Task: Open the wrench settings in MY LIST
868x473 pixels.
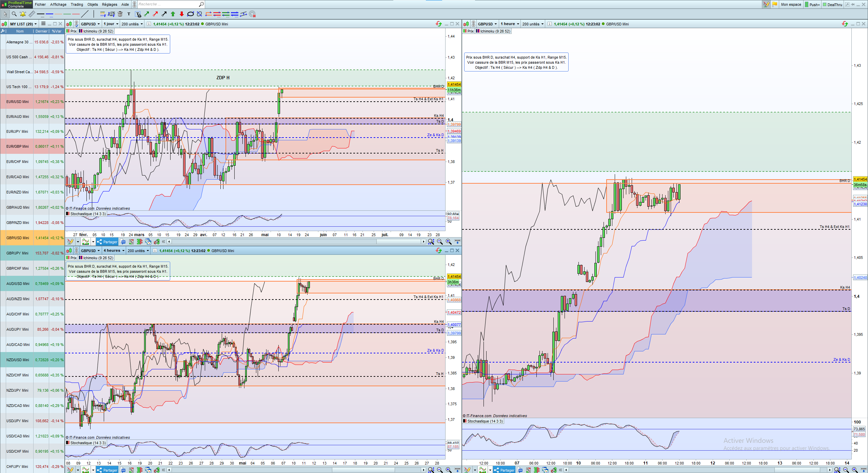Action: pyautogui.click(x=3, y=31)
